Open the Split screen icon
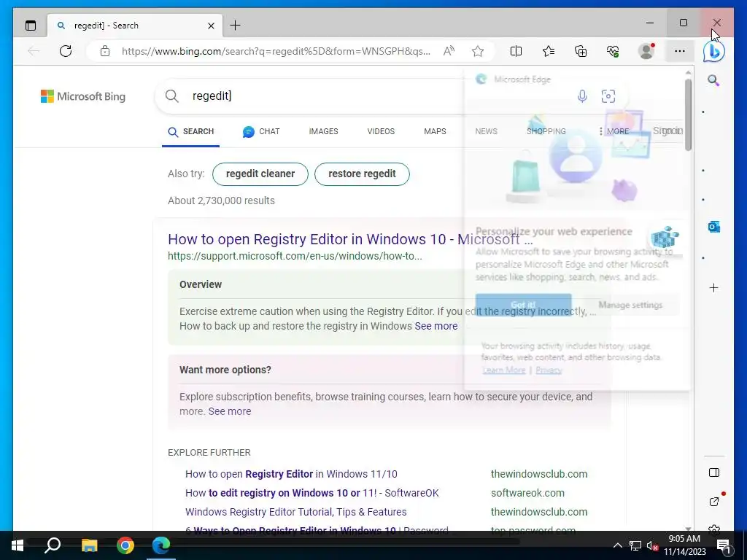747x560 pixels. pos(516,51)
